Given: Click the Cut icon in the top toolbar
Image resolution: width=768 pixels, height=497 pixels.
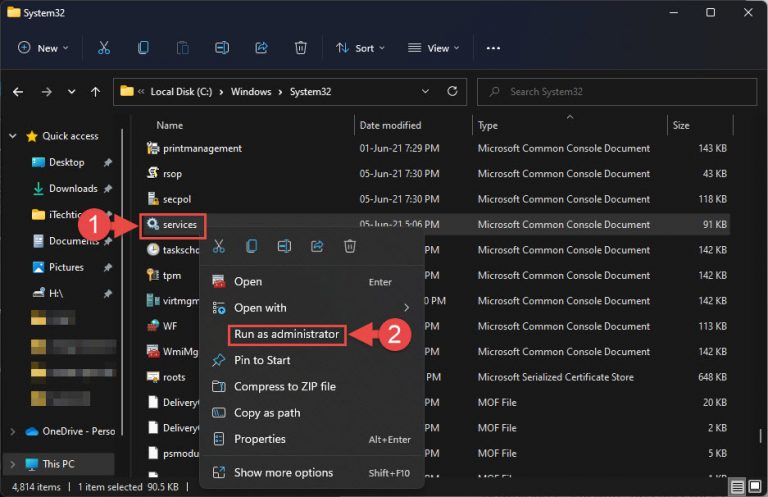Looking at the screenshot, I should click(104, 48).
